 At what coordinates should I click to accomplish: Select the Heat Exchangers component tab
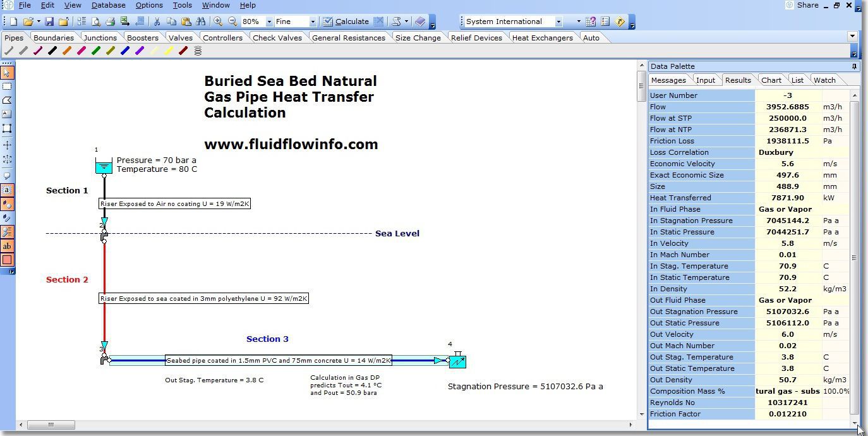click(543, 37)
